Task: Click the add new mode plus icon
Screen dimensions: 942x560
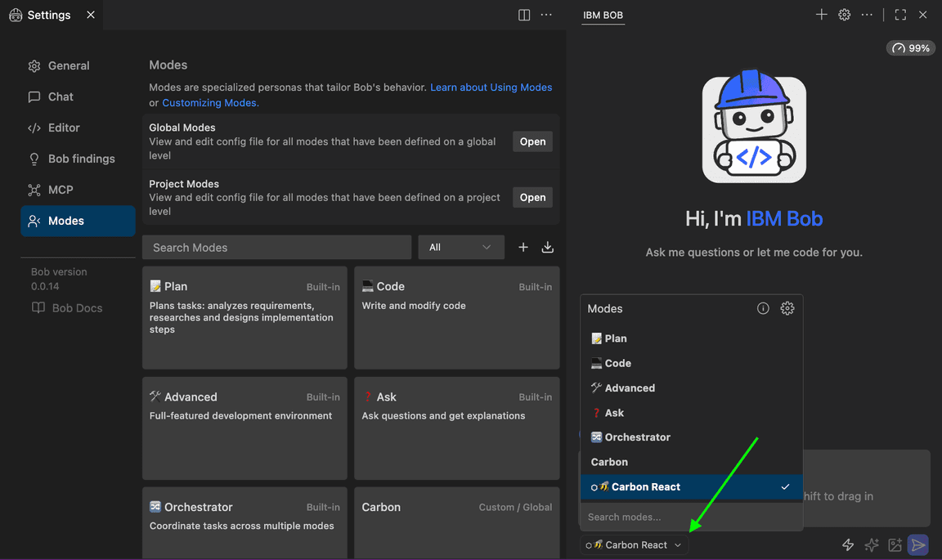Action: (x=523, y=246)
